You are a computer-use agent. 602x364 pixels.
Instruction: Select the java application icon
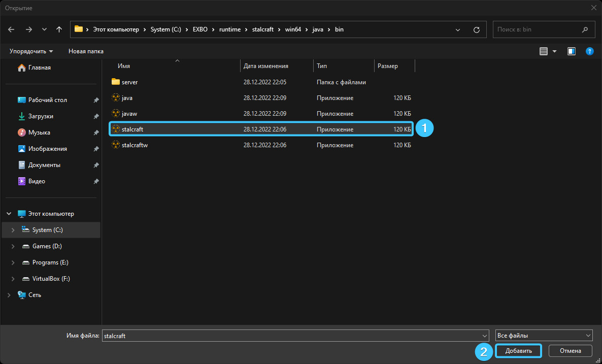pyautogui.click(x=116, y=97)
